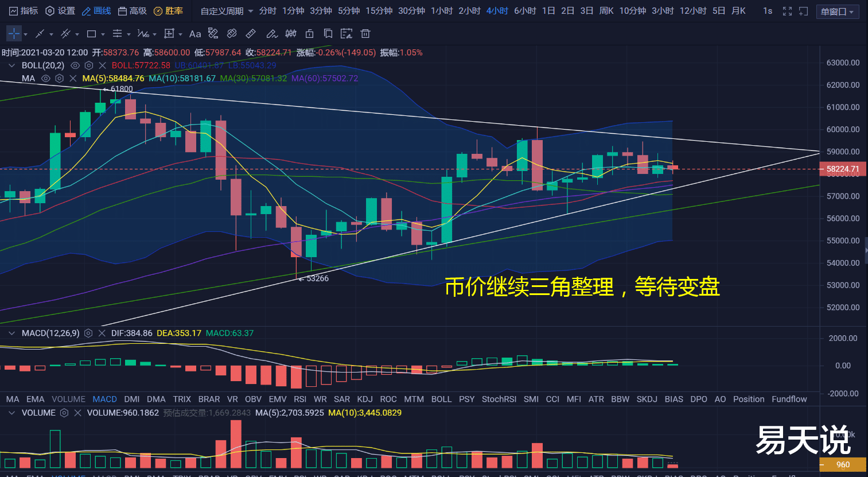Toggle the 画线 drawing button

pos(96,11)
